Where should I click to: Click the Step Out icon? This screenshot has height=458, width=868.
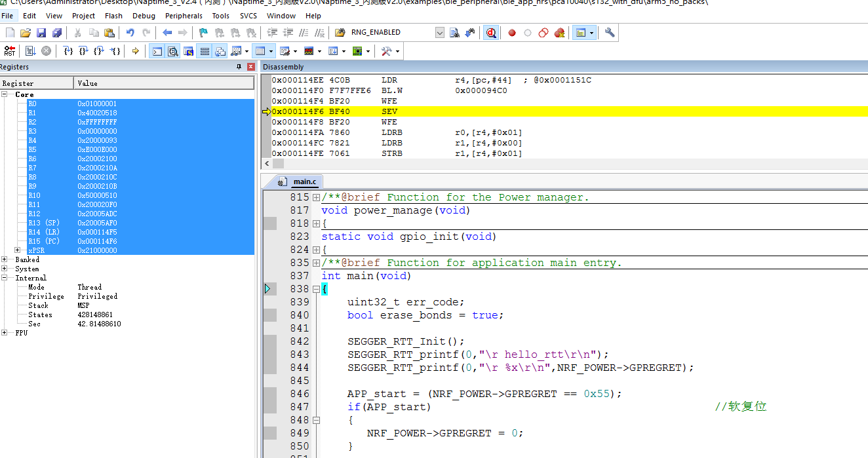(99, 50)
